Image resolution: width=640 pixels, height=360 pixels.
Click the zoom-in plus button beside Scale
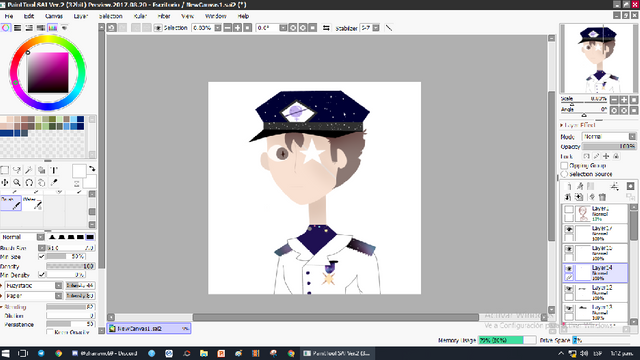[624, 100]
